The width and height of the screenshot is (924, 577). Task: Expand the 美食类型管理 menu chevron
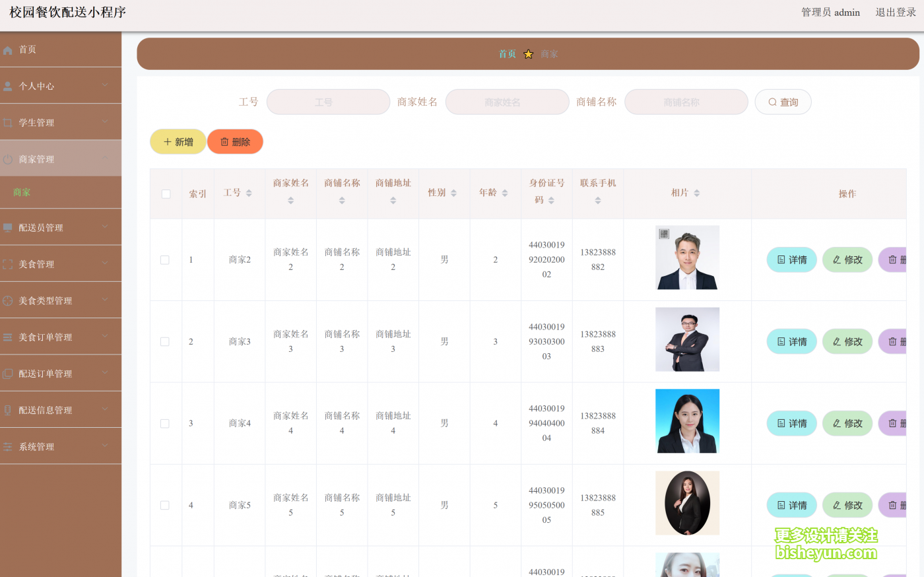[x=105, y=299]
